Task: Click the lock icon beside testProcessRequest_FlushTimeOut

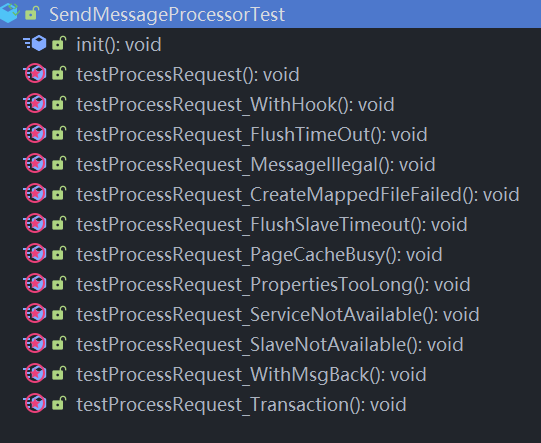Action: pyautogui.click(x=59, y=133)
